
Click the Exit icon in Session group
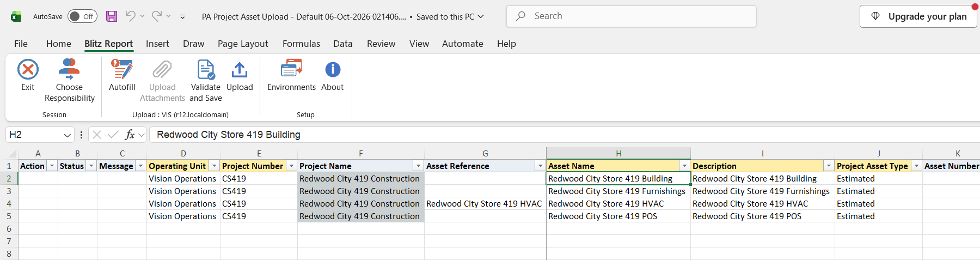28,70
